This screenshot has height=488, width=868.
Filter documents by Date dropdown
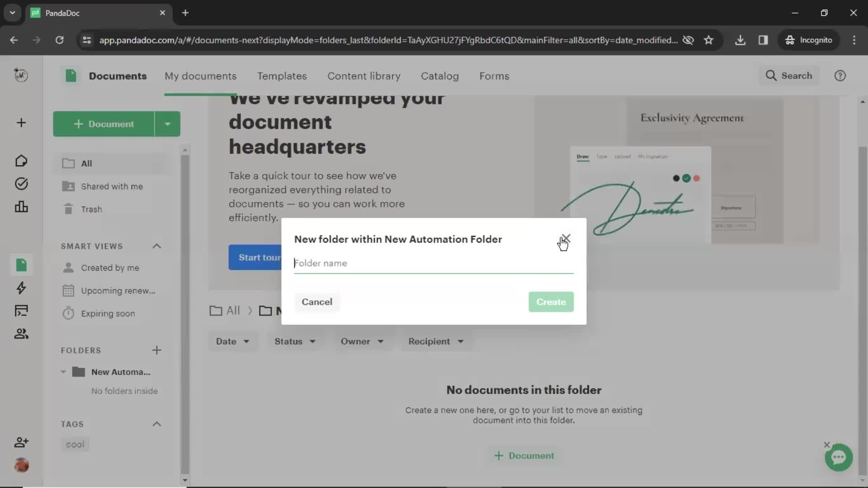[232, 341]
